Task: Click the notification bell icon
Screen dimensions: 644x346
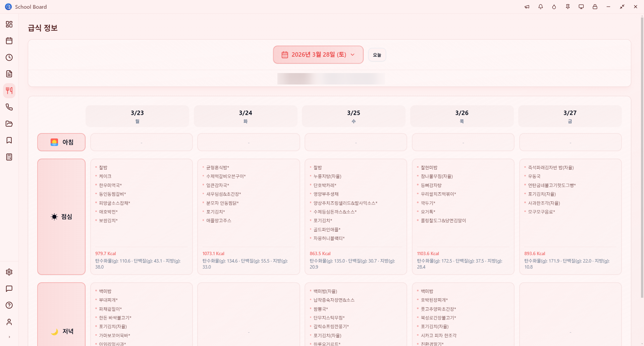Action: 540,7
